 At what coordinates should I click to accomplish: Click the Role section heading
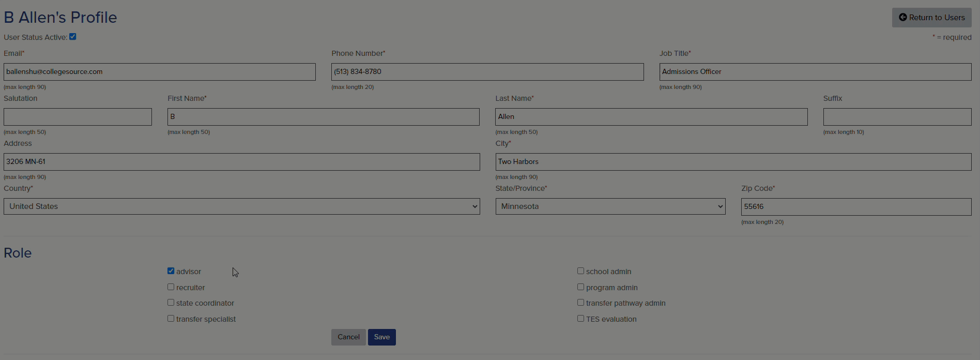click(18, 253)
